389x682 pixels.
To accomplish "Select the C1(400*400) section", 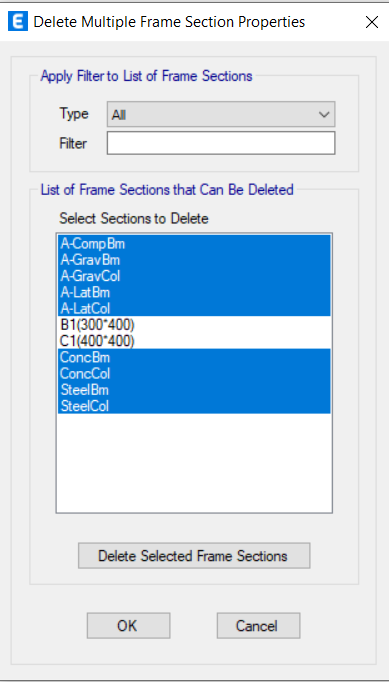I will [194, 341].
